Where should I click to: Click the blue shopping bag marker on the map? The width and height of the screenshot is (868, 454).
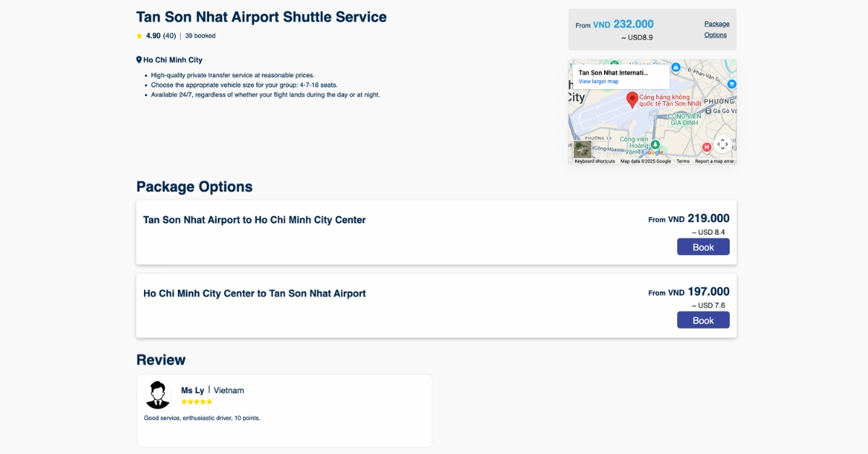(676, 68)
